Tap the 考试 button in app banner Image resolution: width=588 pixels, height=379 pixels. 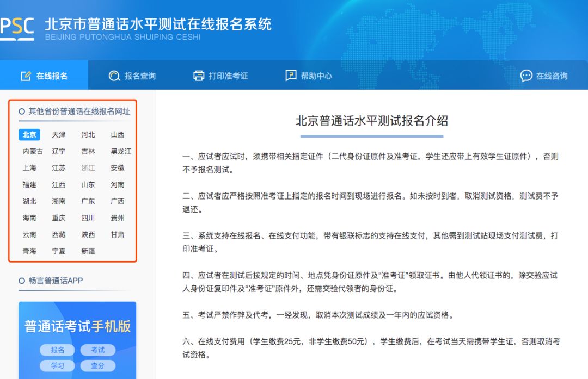[x=98, y=350]
